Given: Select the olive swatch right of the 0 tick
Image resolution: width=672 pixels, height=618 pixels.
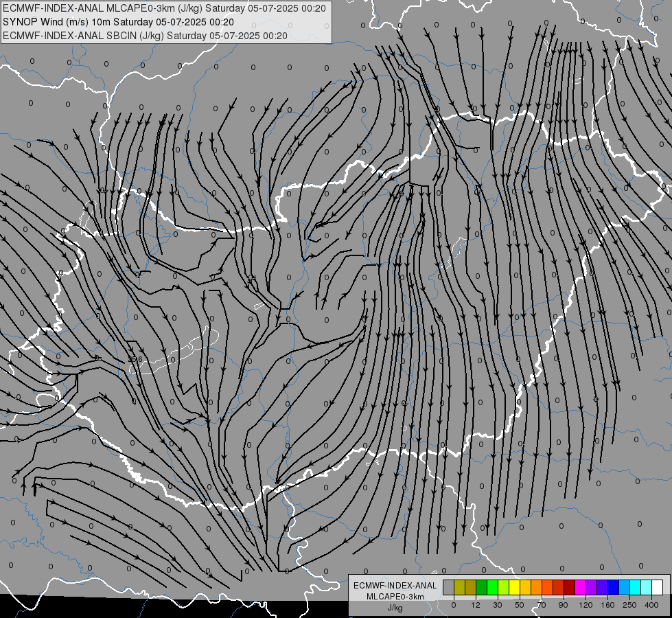Looking at the screenshot, I should click(459, 587).
